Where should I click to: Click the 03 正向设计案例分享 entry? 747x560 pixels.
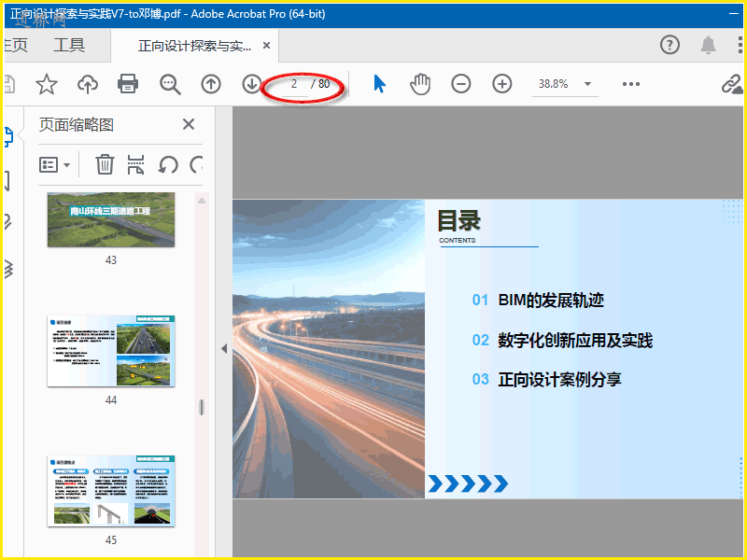click(x=546, y=380)
